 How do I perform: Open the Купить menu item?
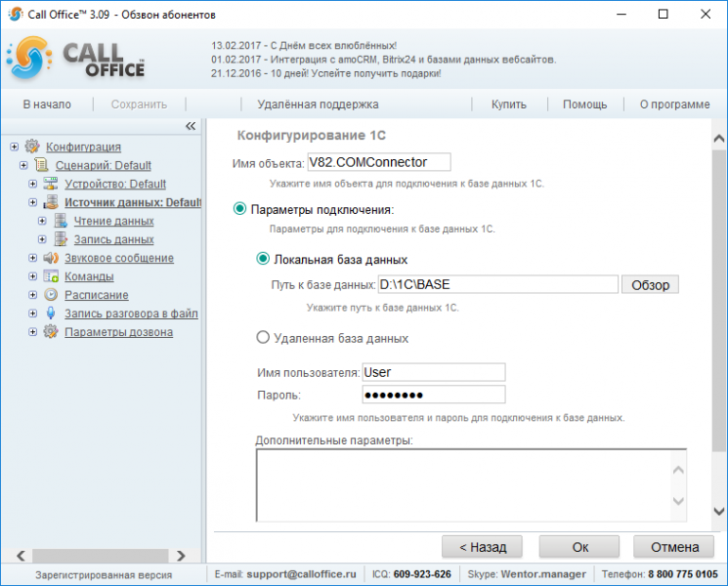[509, 105]
